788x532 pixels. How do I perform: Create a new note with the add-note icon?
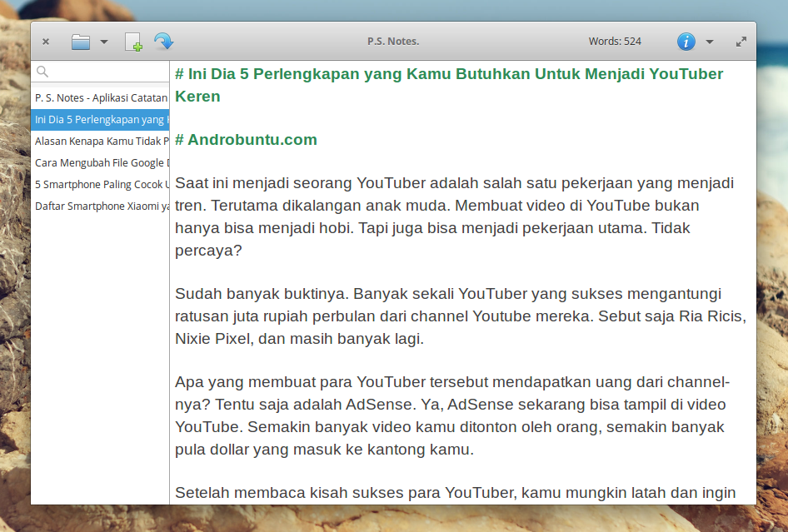tap(133, 41)
